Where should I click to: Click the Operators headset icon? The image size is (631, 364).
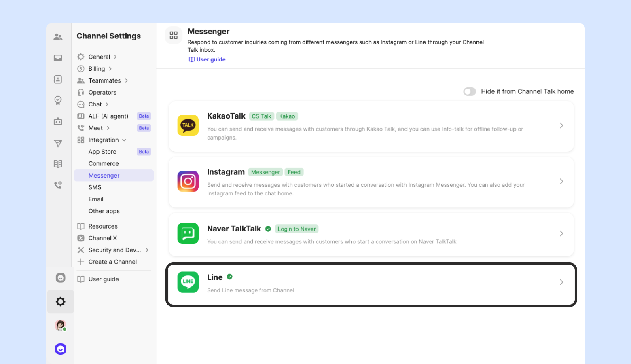coord(81,93)
